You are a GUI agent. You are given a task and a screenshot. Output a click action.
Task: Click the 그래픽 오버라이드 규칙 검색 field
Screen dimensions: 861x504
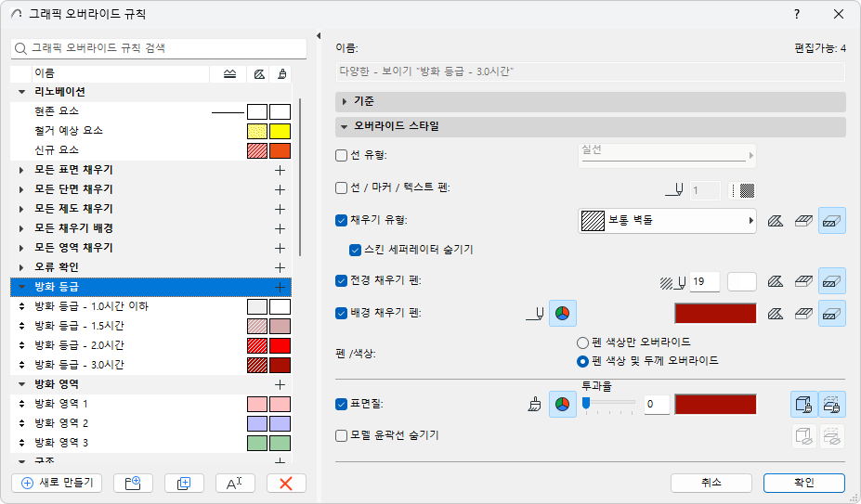[159, 48]
